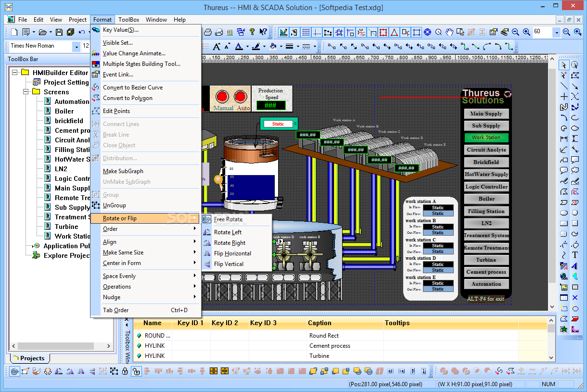Viewport: 587px width, 392px height.
Task: Toggle the Manual red indicator button
Action: coord(222,97)
